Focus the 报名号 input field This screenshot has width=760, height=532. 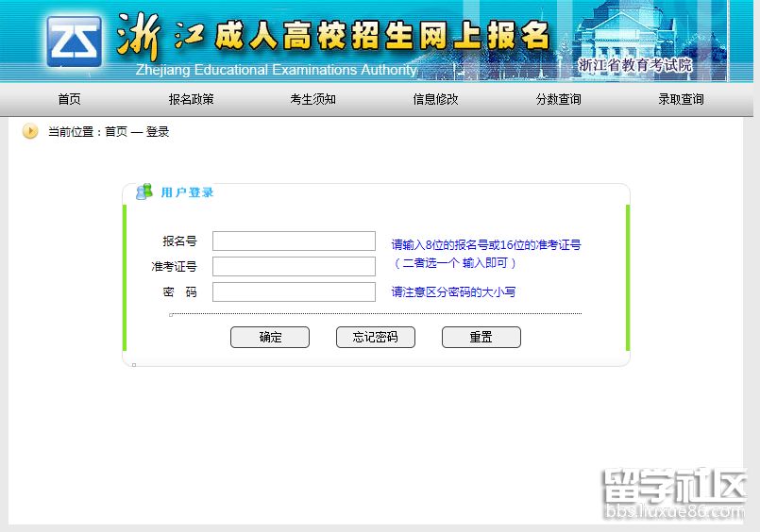[294, 241]
